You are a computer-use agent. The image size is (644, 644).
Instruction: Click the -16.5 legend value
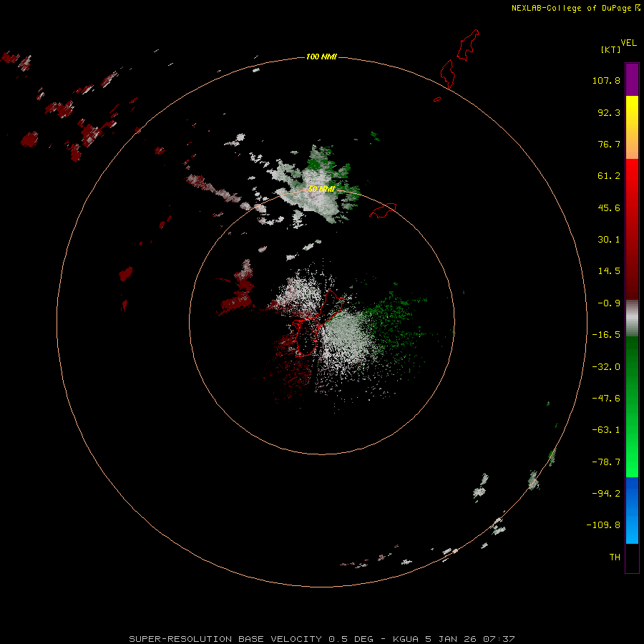click(606, 335)
